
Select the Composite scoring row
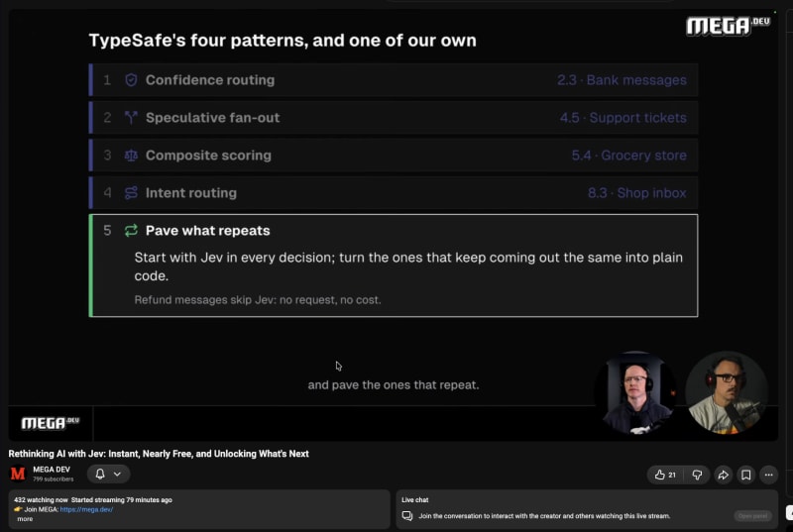point(394,156)
